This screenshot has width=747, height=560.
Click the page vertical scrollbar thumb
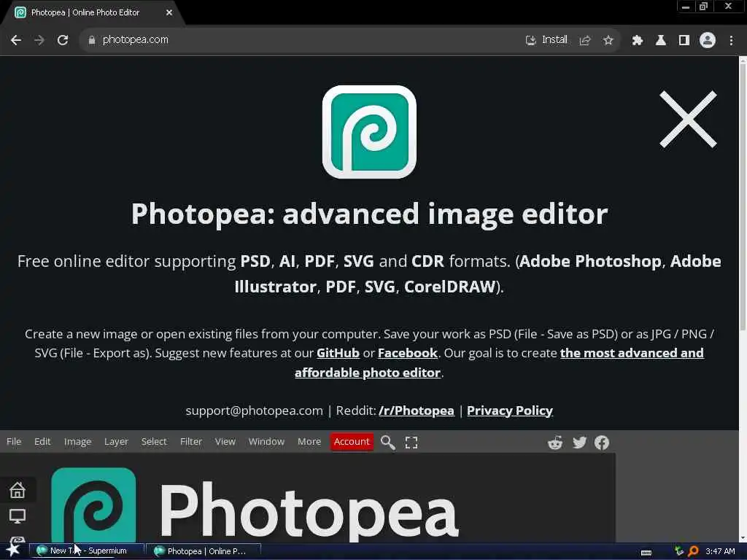click(x=742, y=195)
